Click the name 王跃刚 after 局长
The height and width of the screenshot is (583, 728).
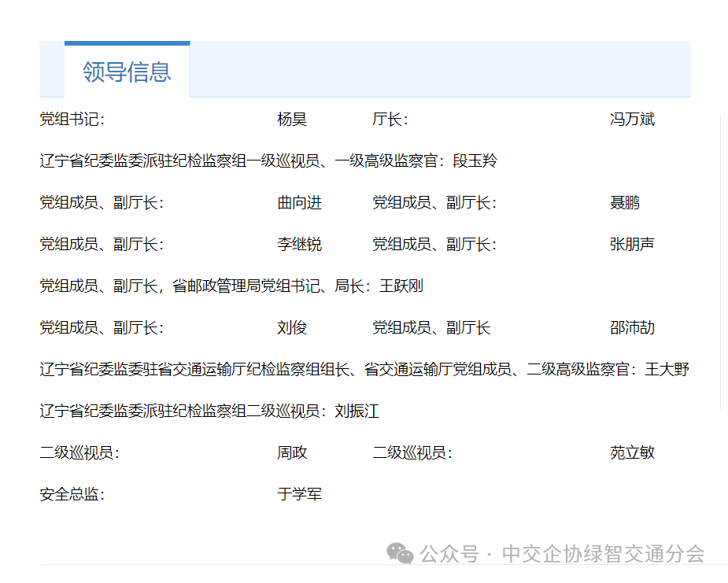[x=401, y=286]
